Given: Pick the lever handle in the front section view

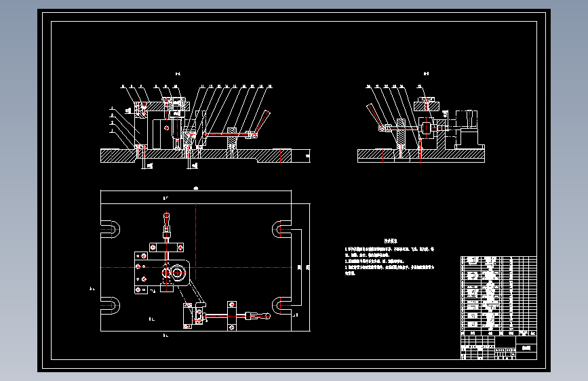Looking at the screenshot, I should 262,123.
